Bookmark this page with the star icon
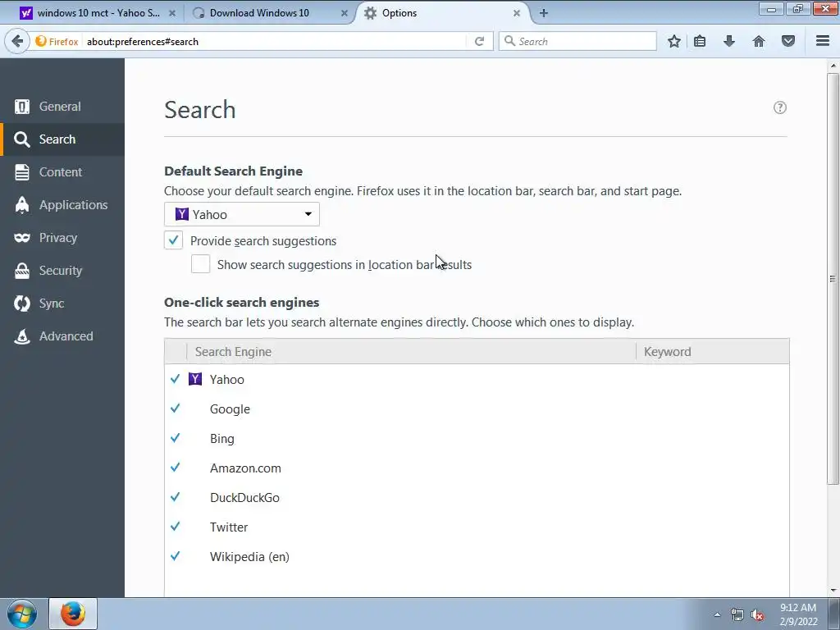The width and height of the screenshot is (840, 630). click(674, 41)
